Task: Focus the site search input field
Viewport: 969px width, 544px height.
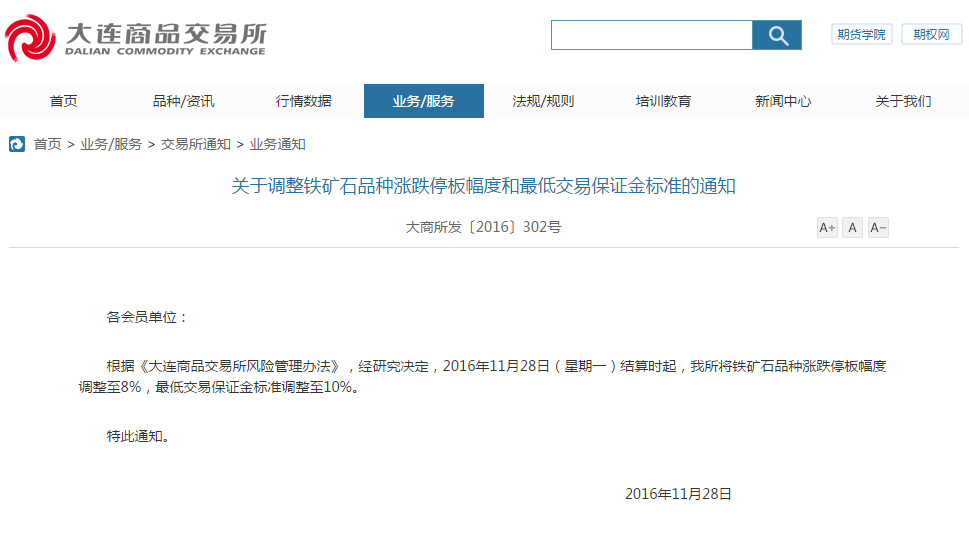Action: click(x=651, y=36)
